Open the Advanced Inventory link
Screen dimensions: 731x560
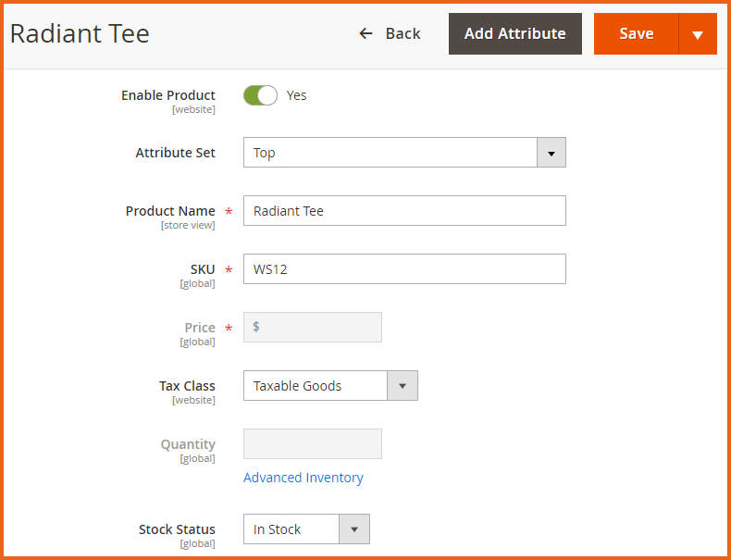pos(303,478)
